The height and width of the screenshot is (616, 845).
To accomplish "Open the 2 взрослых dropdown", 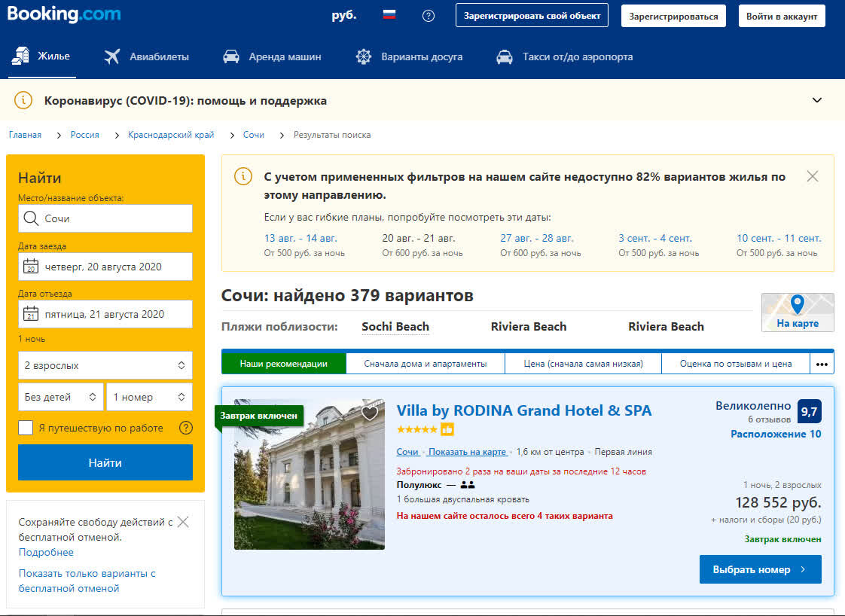I will click(x=105, y=365).
